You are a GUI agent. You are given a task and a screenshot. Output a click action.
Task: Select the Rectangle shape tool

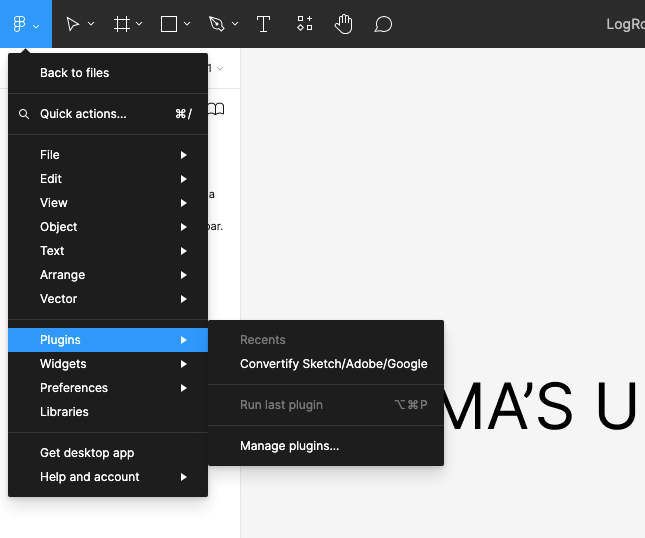pos(169,24)
